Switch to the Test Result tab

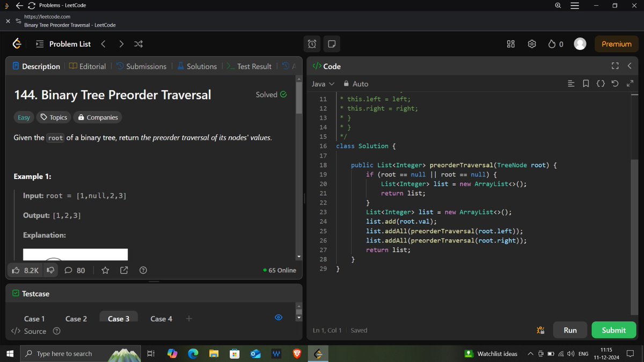point(249,67)
